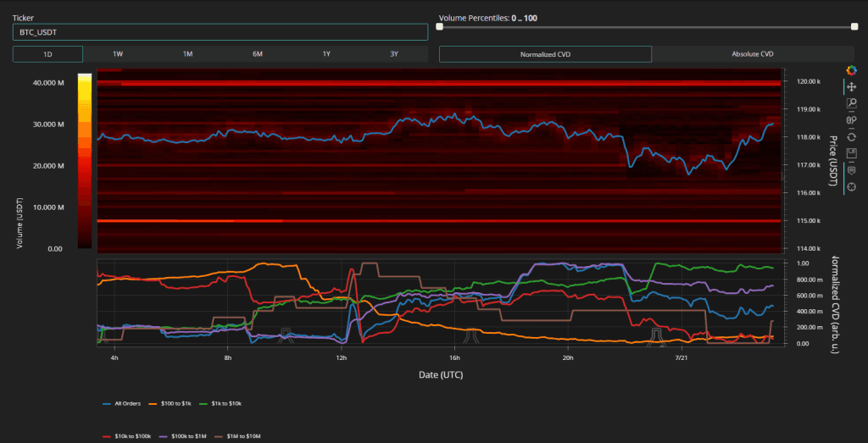868x443 pixels.
Task: Select the Box Zoom tool
Action: tap(851, 103)
